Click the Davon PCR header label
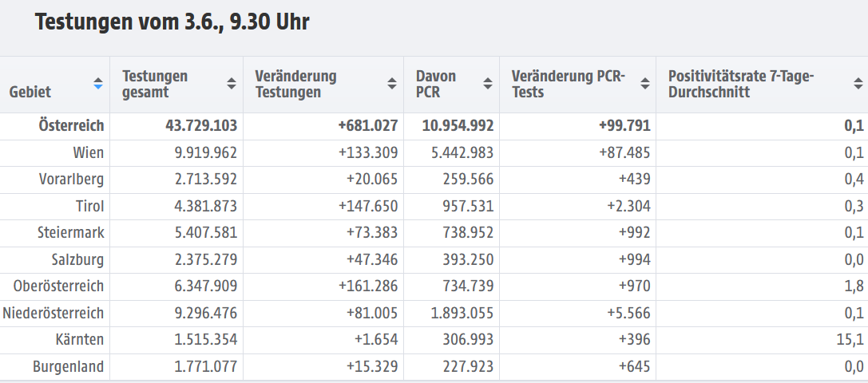 pos(436,84)
